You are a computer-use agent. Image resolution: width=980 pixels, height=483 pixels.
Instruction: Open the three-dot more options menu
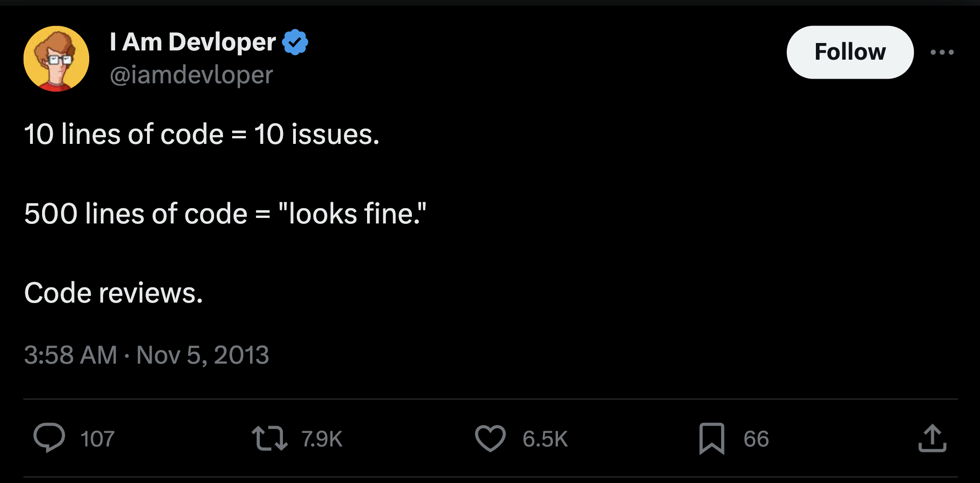pyautogui.click(x=942, y=52)
